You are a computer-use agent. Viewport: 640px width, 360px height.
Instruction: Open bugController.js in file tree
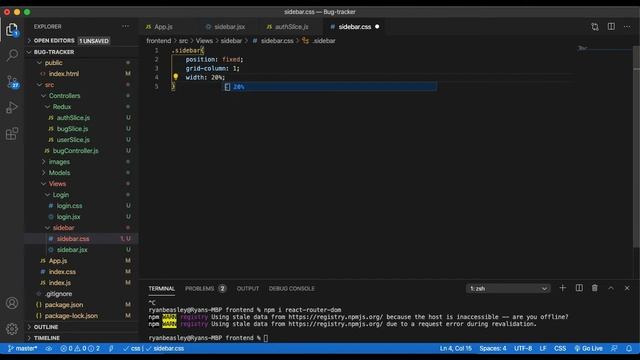[76, 151]
